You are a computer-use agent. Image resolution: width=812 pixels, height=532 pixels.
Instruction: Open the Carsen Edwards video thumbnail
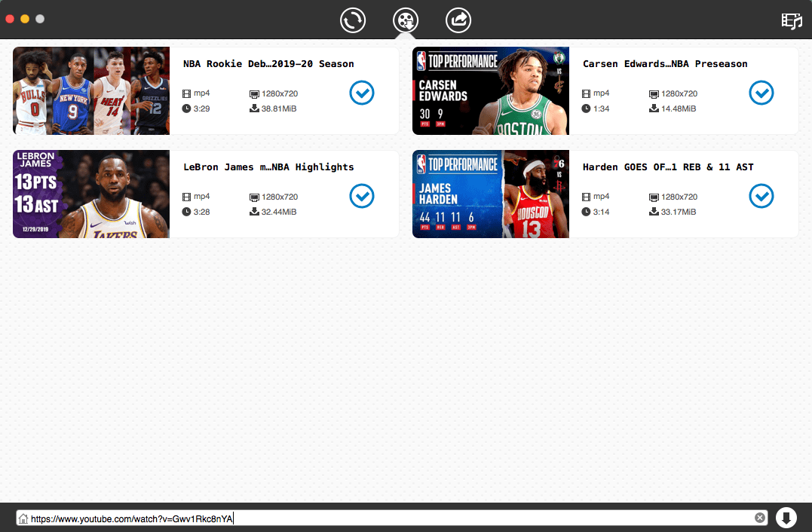(x=491, y=91)
